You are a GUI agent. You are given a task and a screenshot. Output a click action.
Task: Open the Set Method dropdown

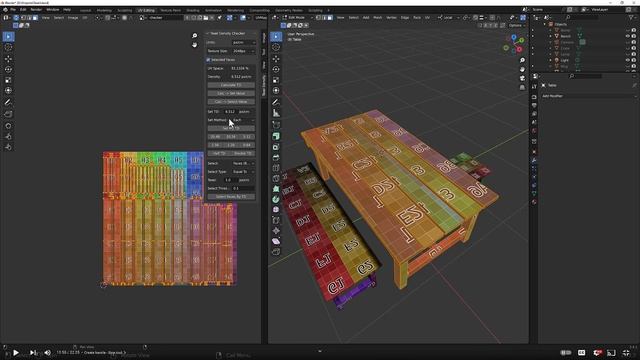click(x=244, y=120)
